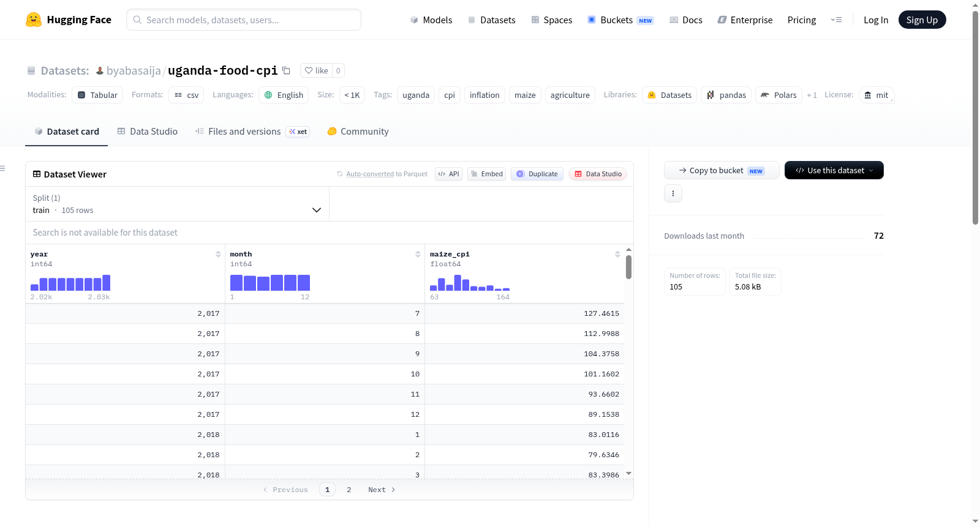Screen dimensions: 980x527
Task: Open the uganda-food-cpi dataset link
Action: click(223, 70)
